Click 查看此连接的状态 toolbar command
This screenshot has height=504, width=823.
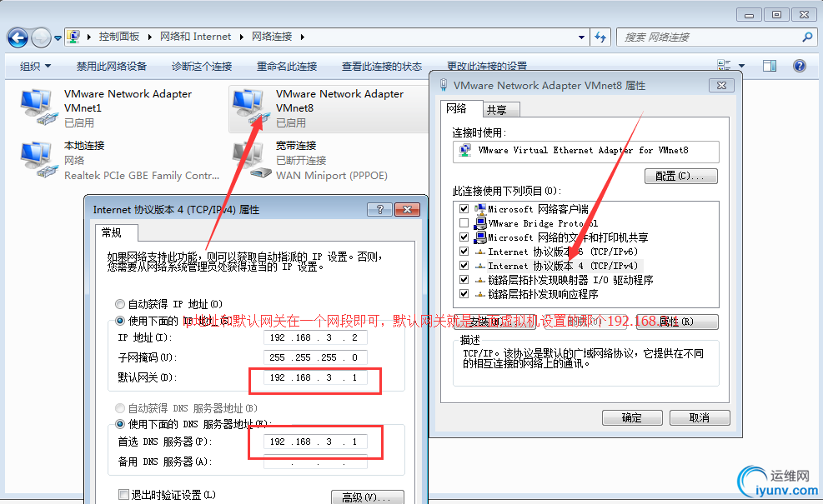click(x=382, y=66)
